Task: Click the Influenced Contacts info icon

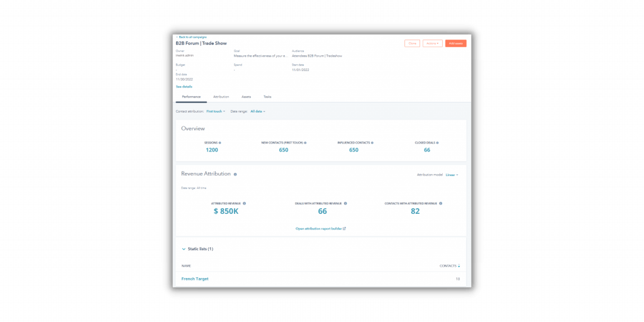Action: point(372,143)
